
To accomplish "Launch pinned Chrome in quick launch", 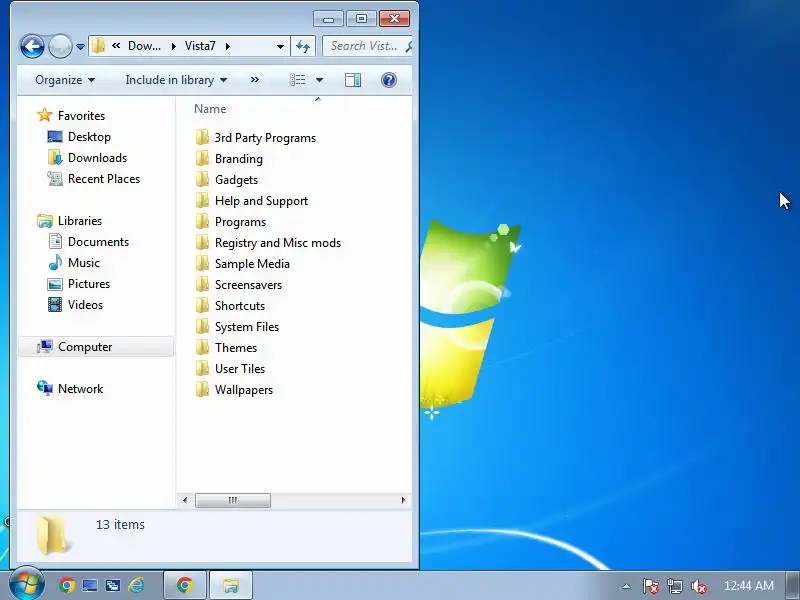I will tap(66, 585).
